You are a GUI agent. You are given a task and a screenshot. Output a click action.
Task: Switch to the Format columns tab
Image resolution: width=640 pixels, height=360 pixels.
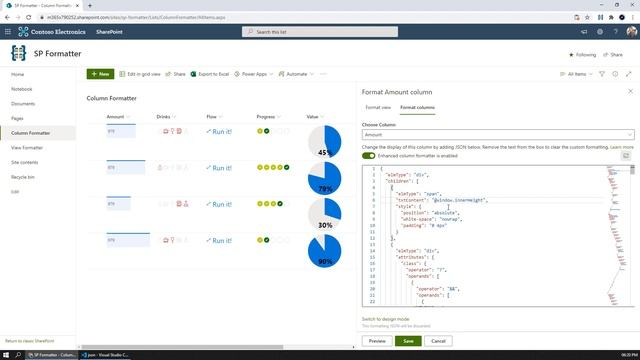(x=417, y=107)
